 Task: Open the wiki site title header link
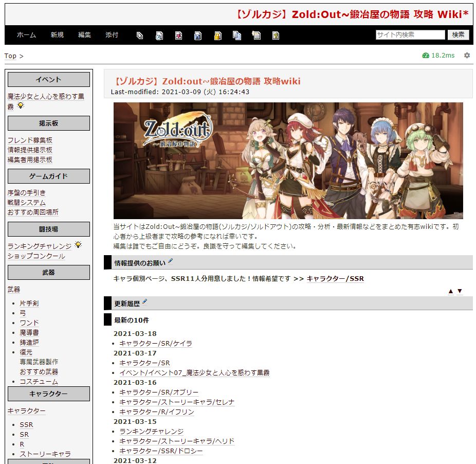353,14
